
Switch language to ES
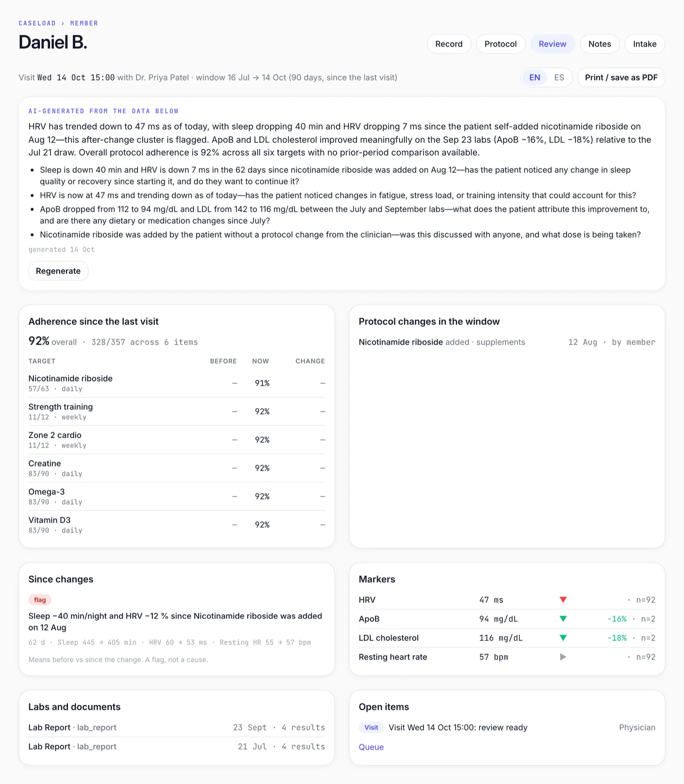(559, 77)
